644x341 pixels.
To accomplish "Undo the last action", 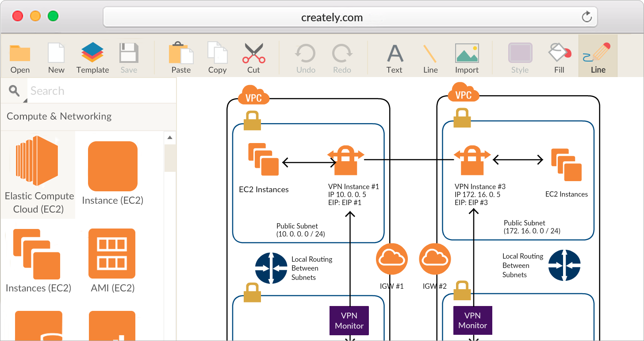I will click(305, 57).
